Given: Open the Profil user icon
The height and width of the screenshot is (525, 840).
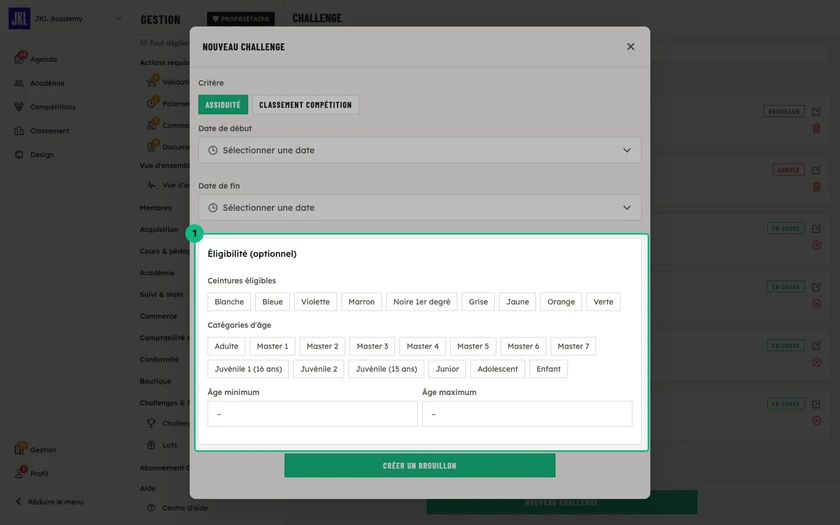Looking at the screenshot, I should pyautogui.click(x=19, y=474).
